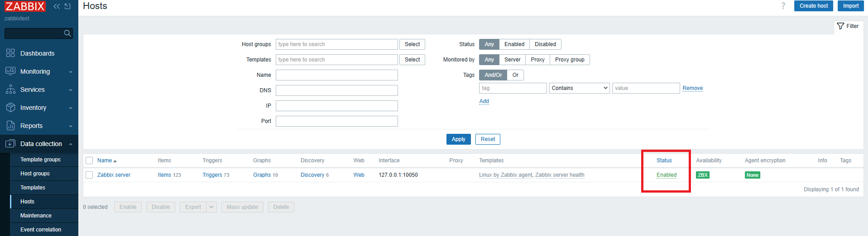Collapse the sidebar with double-chevron icon
The width and height of the screenshot is (868, 236).
pyautogui.click(x=57, y=6)
